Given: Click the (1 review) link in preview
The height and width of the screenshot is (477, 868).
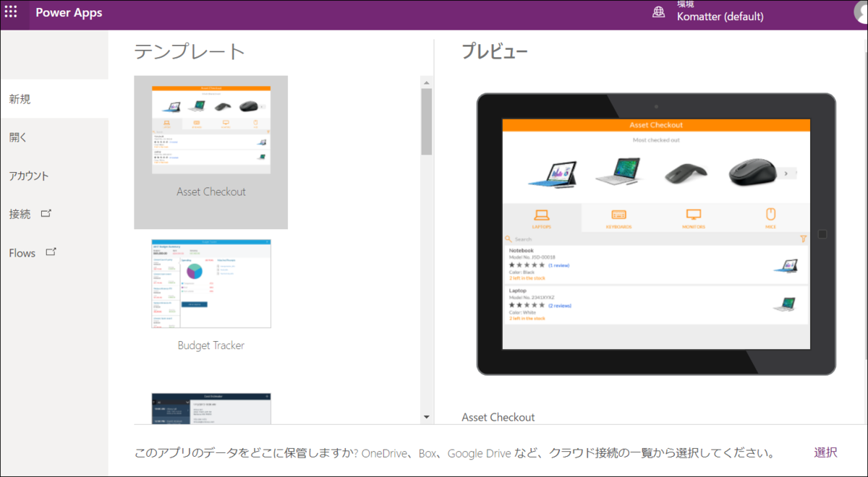Looking at the screenshot, I should pyautogui.click(x=559, y=265).
